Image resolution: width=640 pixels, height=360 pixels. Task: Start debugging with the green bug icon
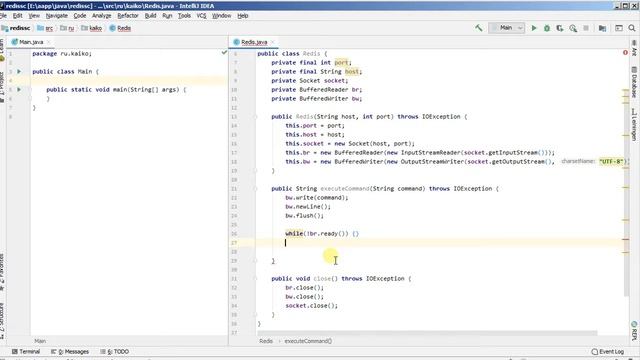tap(547, 28)
